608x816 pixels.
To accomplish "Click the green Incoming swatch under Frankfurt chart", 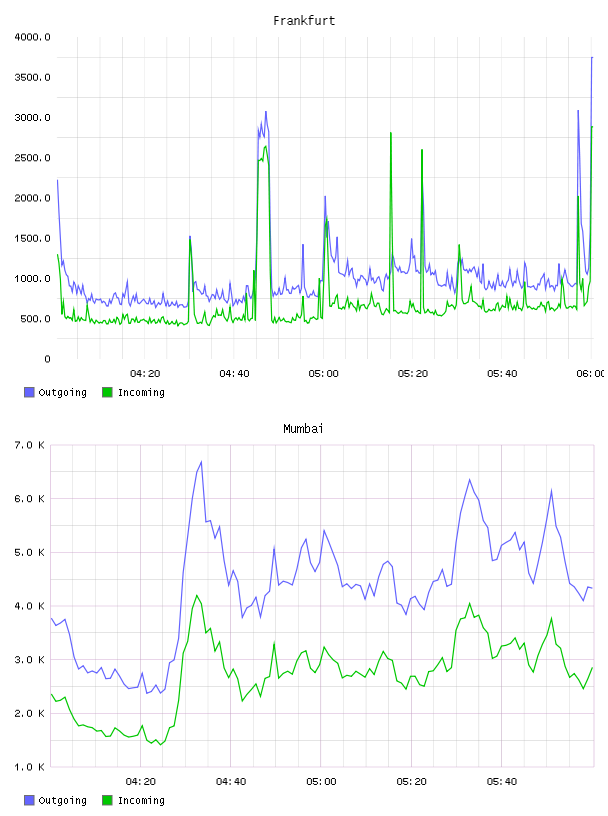I will pyautogui.click(x=107, y=392).
